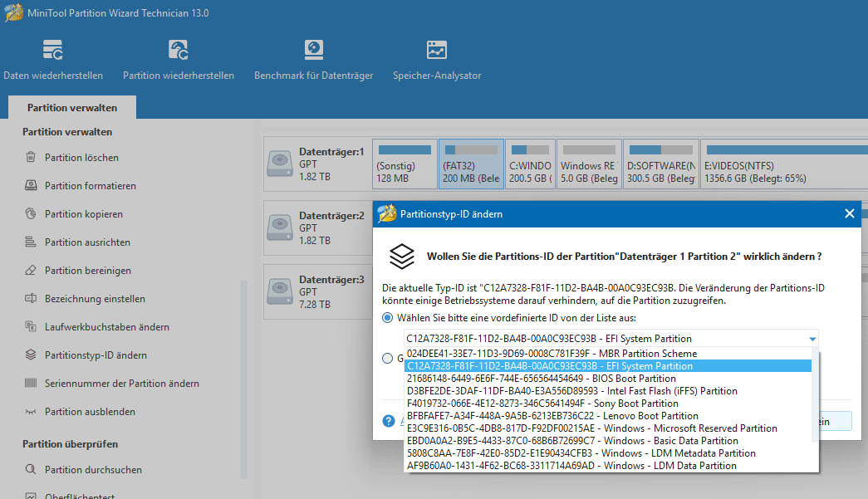Click the Partition ausblenden icon
868x499 pixels.
tap(31, 411)
